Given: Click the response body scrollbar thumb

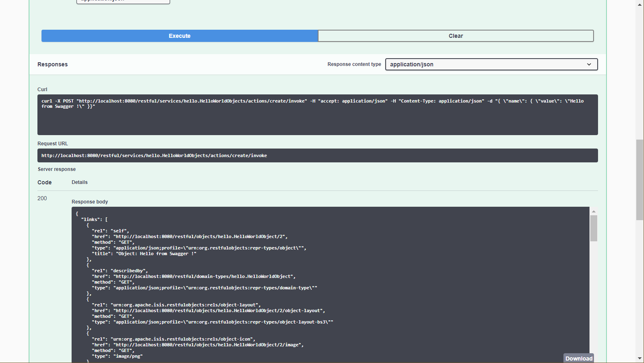Looking at the screenshot, I should click(594, 228).
